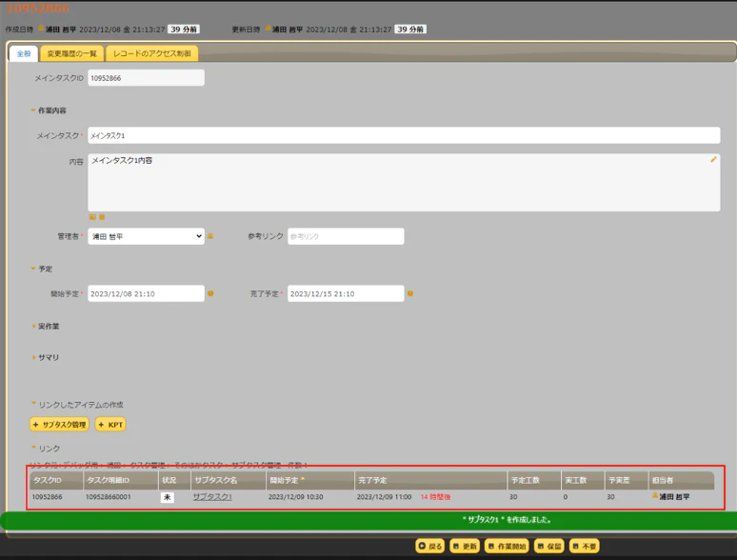The image size is (737, 560).
Task: Click the メインタスクID field
Action: 147,78
